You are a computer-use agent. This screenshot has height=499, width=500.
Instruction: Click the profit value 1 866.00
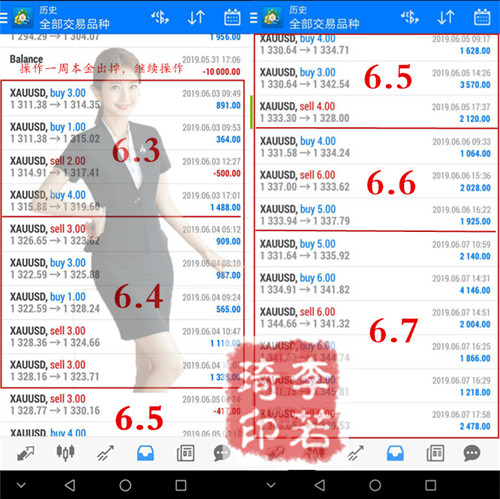click(x=475, y=358)
